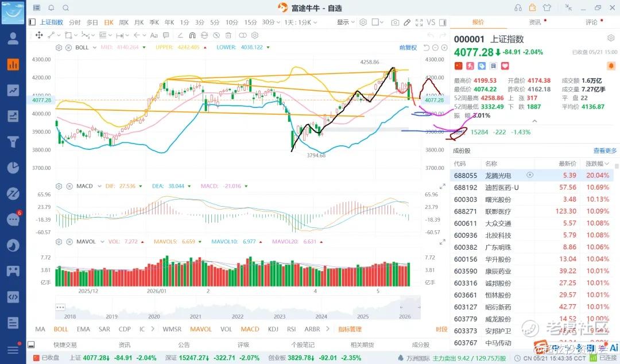Select the magnet snap drawing tool
The height and width of the screenshot is (364, 620).
coord(192,35)
